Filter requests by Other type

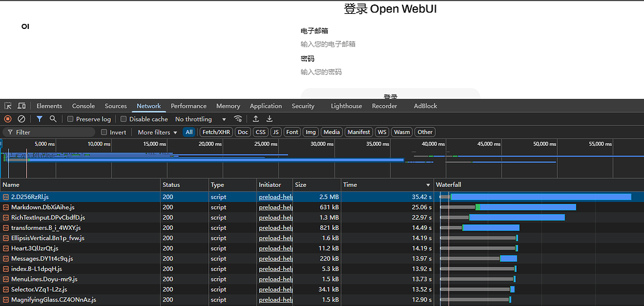point(425,132)
